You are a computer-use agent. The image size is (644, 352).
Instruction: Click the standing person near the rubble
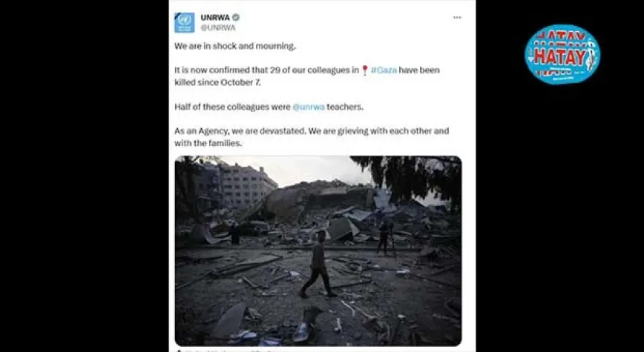(385, 238)
